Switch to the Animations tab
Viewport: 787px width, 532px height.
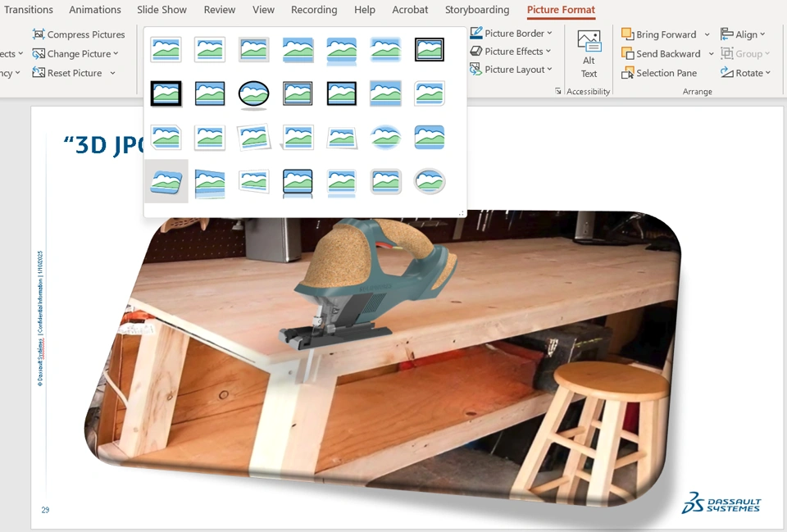click(95, 10)
